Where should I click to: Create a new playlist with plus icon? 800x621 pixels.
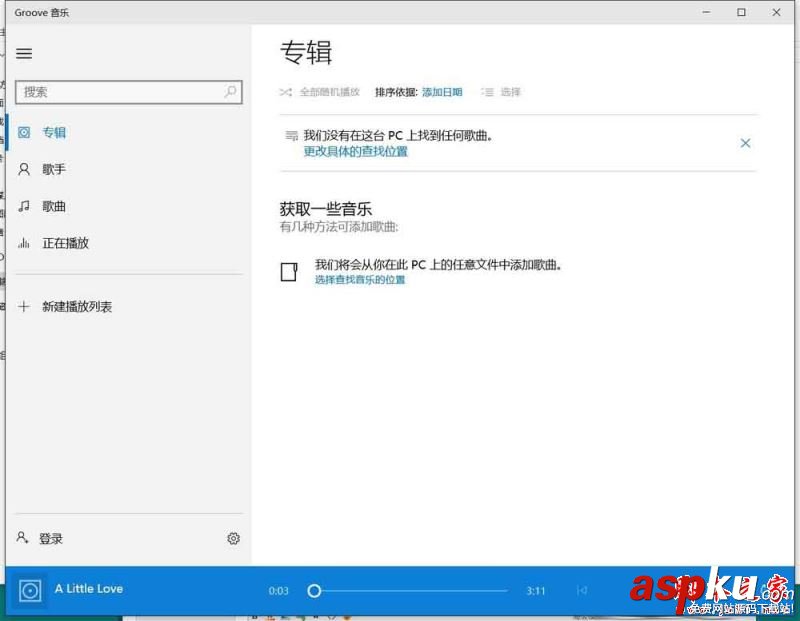point(25,306)
